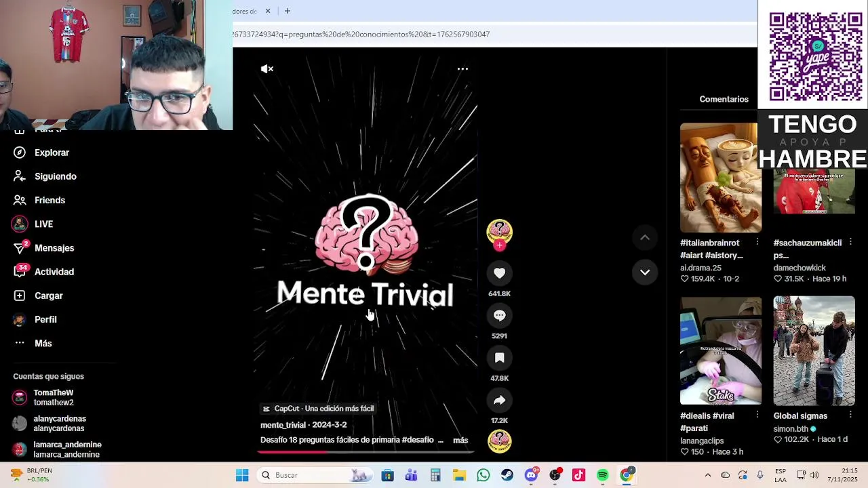This screenshot has height=488, width=868.
Task: Open Discord from the taskbar
Action: coord(531,475)
